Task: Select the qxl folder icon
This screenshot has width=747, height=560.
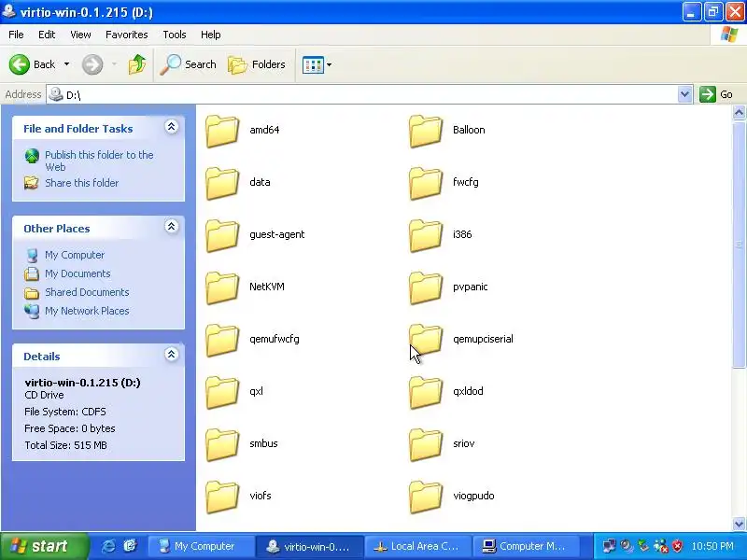Action: (x=222, y=393)
